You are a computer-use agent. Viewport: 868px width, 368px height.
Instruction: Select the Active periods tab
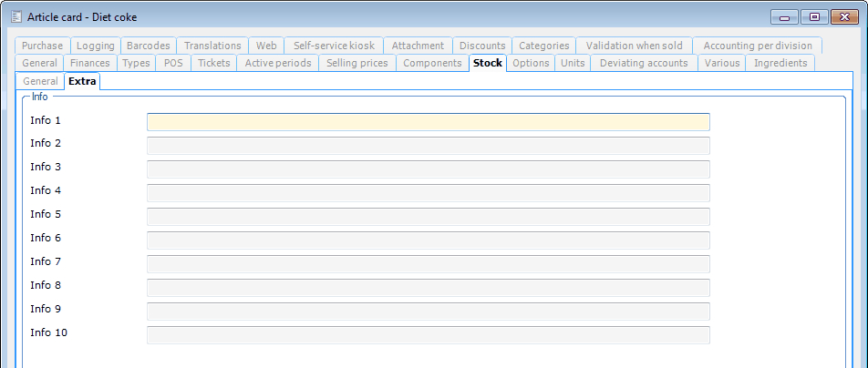tap(278, 63)
